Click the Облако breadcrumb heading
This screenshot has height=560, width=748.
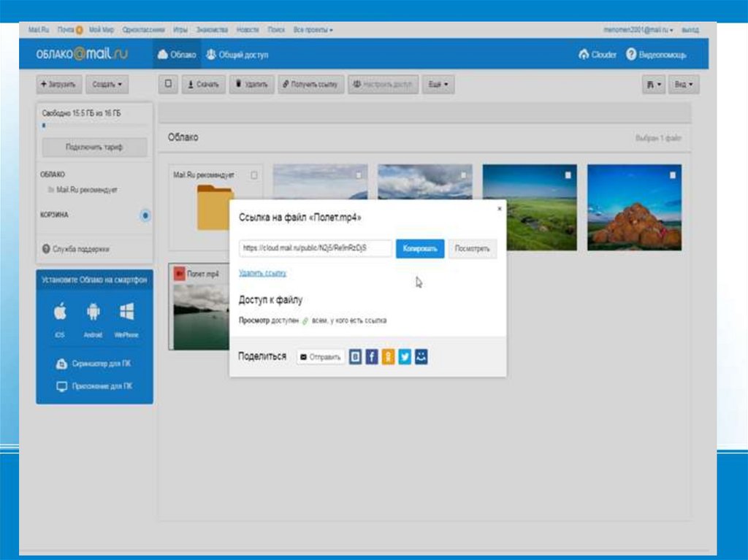[183, 137]
